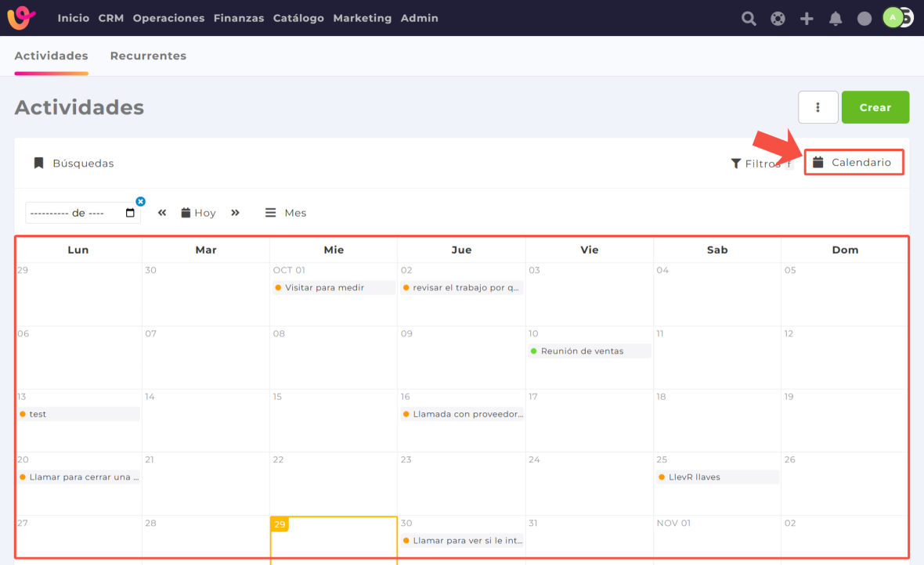The image size is (924, 565).
Task: Expand the Mes period selector
Action: click(x=286, y=213)
